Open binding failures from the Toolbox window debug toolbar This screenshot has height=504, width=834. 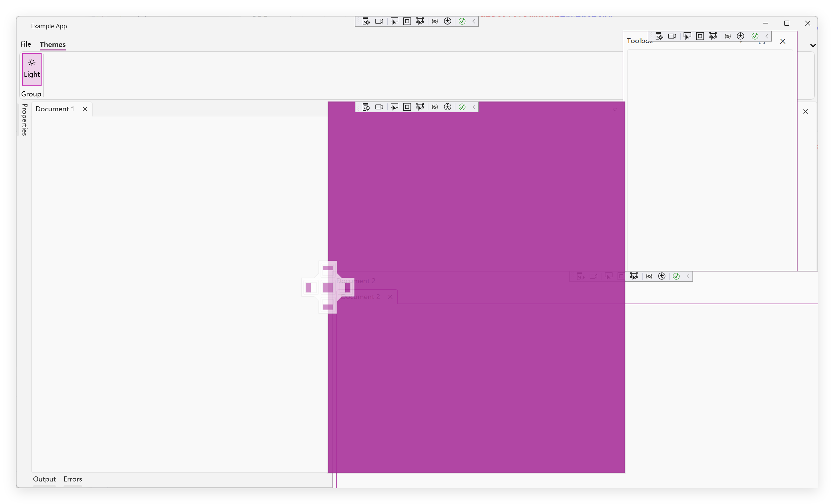[728, 36]
